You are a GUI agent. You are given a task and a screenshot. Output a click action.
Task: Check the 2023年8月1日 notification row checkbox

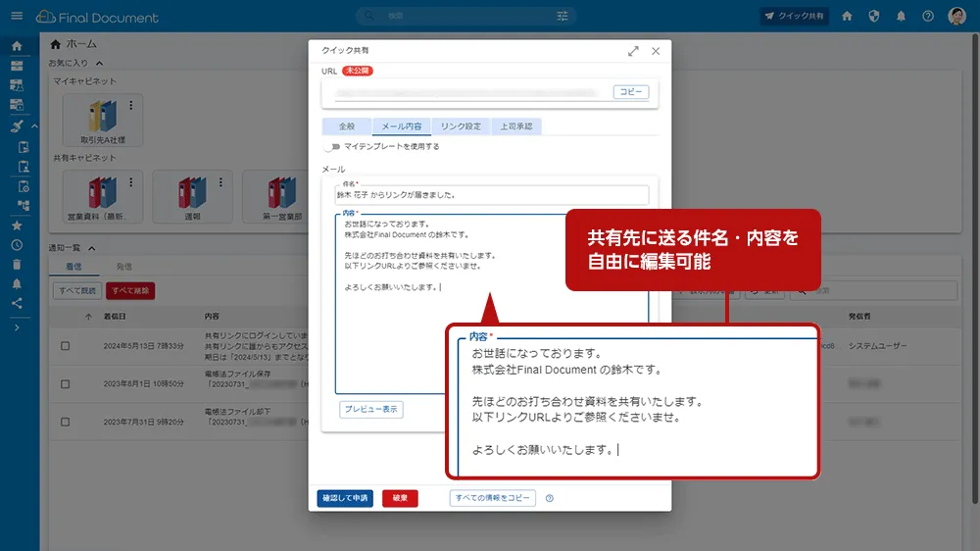[x=65, y=384]
